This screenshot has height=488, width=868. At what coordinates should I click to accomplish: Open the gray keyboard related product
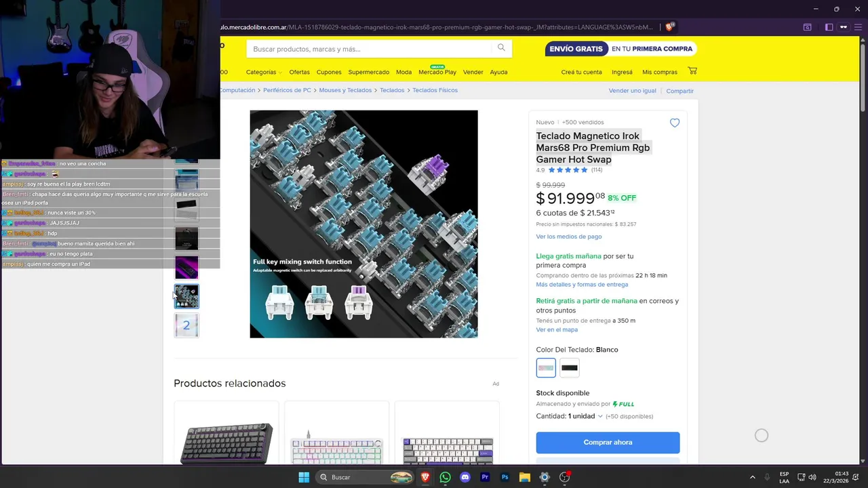point(226,432)
